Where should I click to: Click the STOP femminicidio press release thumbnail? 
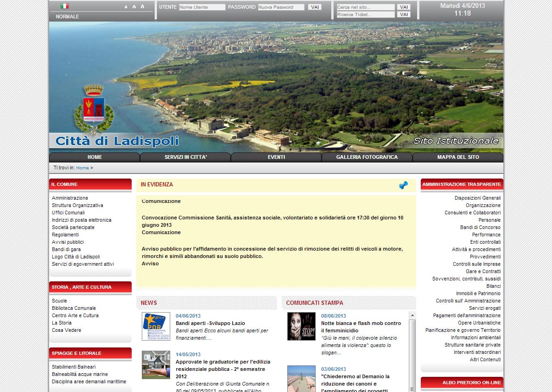click(301, 326)
